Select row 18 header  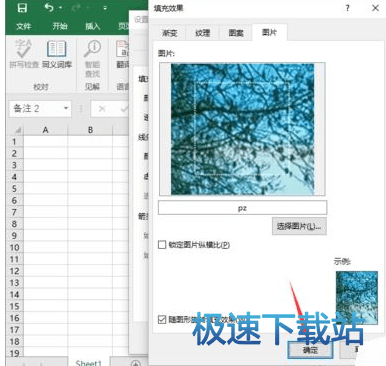tap(14, 341)
